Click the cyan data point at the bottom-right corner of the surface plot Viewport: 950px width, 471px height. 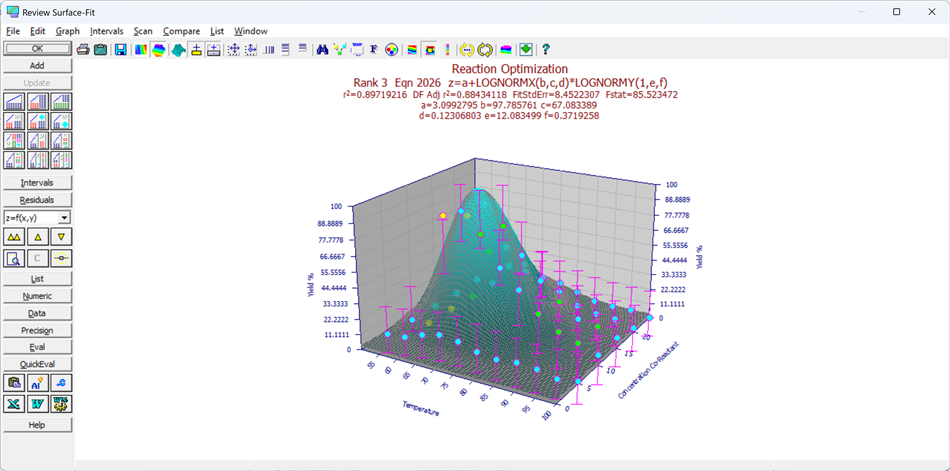click(x=579, y=382)
